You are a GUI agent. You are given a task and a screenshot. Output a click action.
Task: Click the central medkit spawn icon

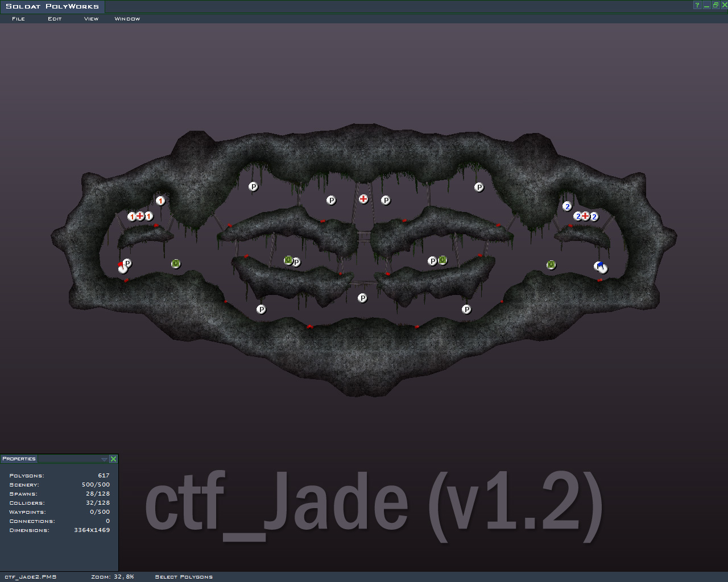coord(363,199)
